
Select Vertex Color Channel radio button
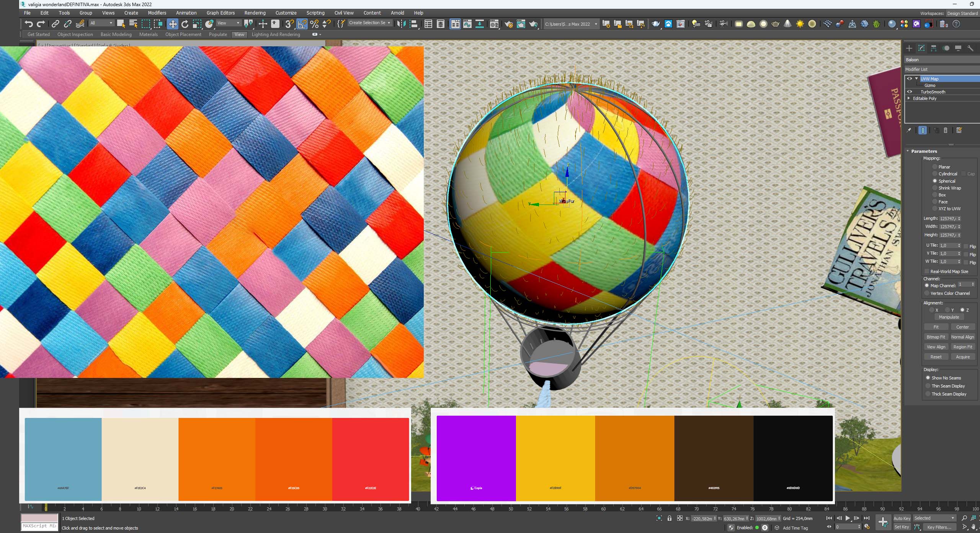click(927, 293)
